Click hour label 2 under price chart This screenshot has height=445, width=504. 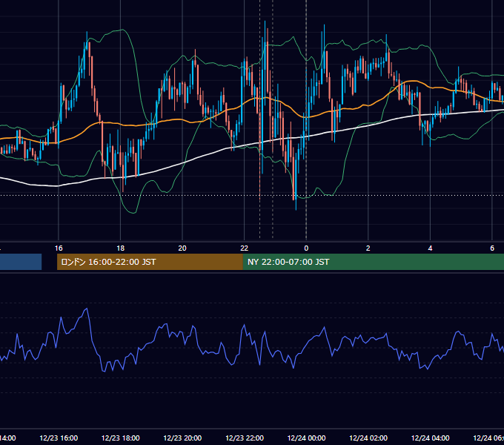tap(368, 248)
